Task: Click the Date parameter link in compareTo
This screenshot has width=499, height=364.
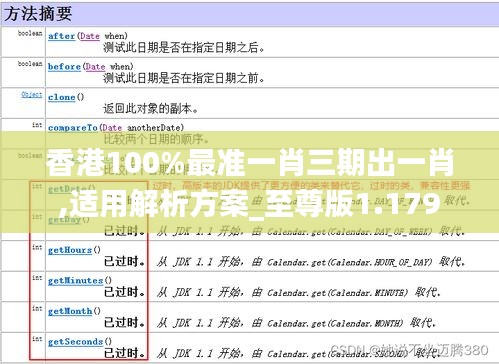Action: (x=112, y=128)
